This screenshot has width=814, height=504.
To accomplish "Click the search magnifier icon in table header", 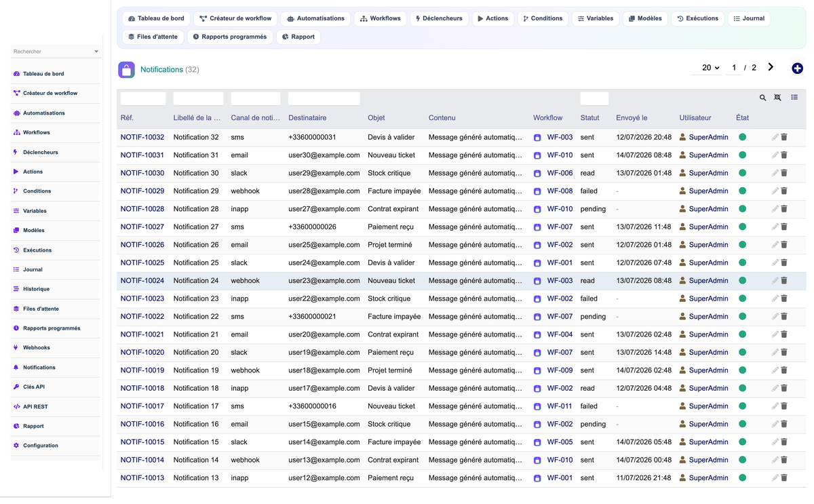I will pyautogui.click(x=762, y=98).
